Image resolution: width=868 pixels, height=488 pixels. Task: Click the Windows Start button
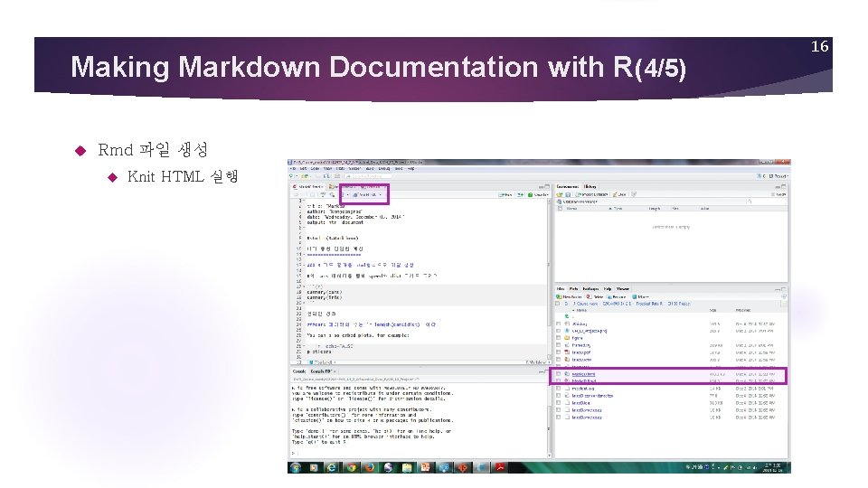[296, 467]
